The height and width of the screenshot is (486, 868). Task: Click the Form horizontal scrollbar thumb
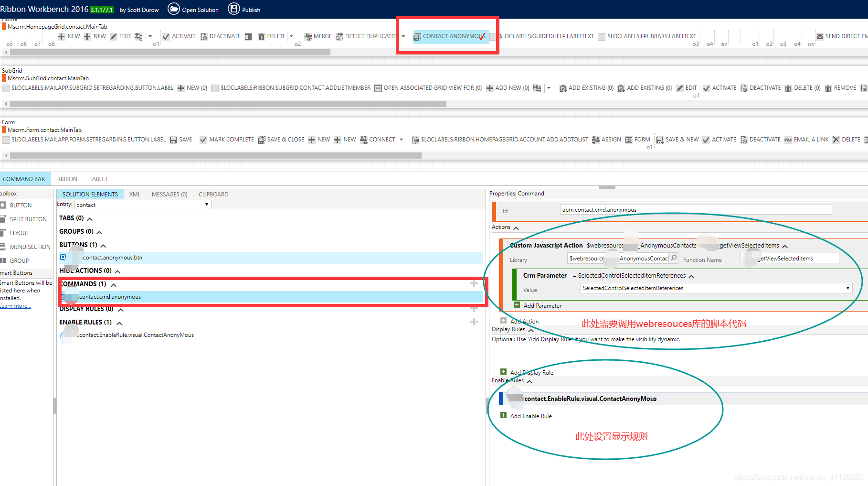pos(216,155)
